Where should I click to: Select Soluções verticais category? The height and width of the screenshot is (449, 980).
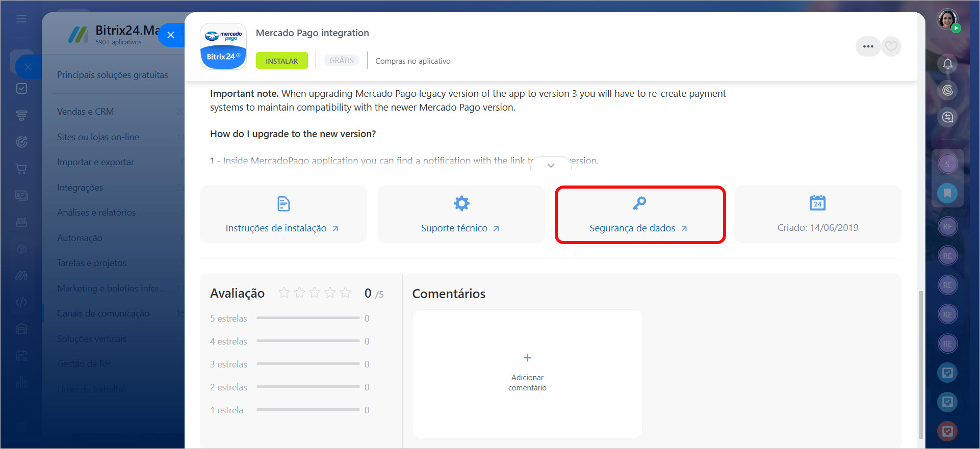92,339
